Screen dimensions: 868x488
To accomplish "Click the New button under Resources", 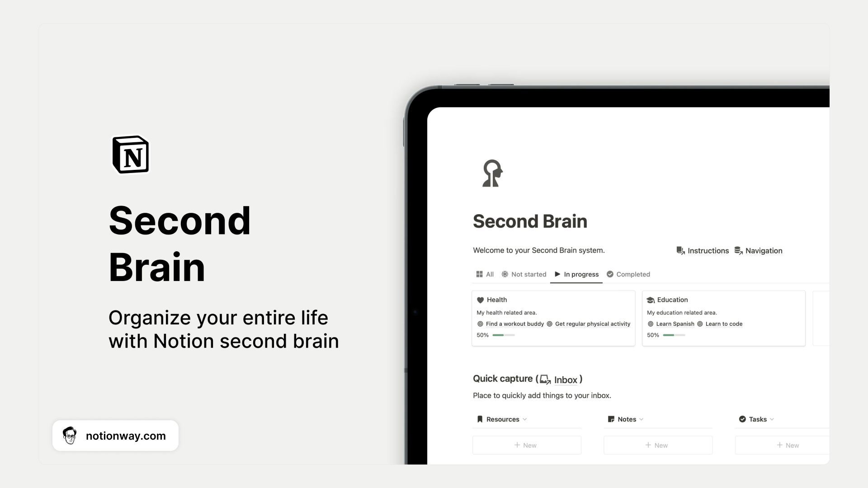I will point(526,445).
